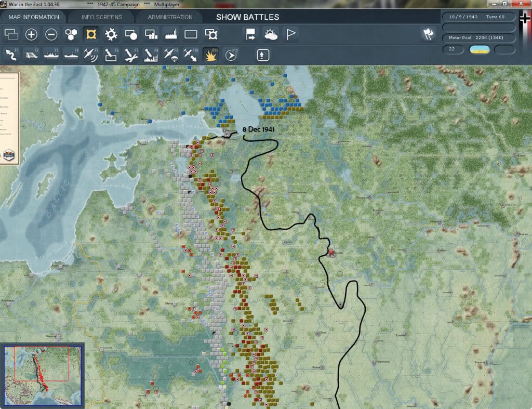Select the F1 winding arrow move mode
Screen dimensions: 532x409
[x=11, y=55]
